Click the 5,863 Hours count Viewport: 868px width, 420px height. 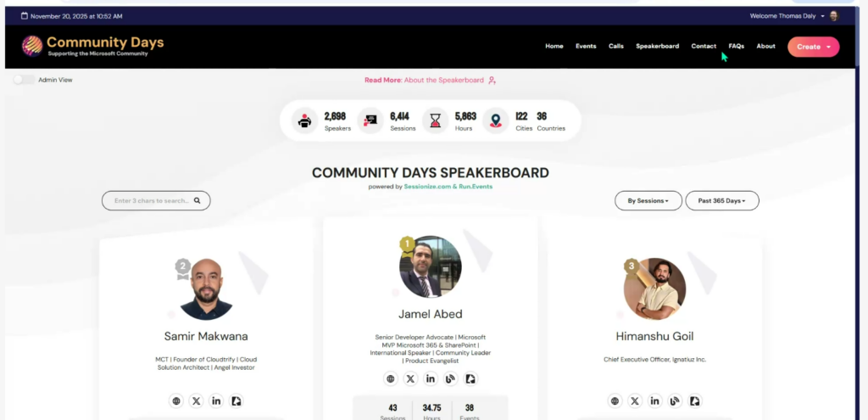pos(465,116)
